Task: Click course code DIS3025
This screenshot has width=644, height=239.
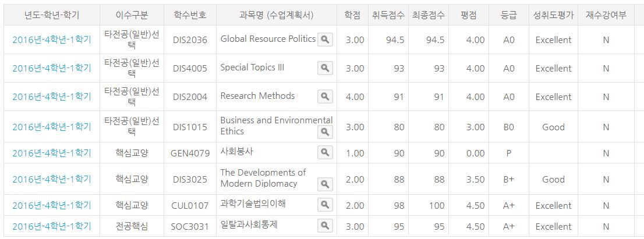Action: pos(190,180)
